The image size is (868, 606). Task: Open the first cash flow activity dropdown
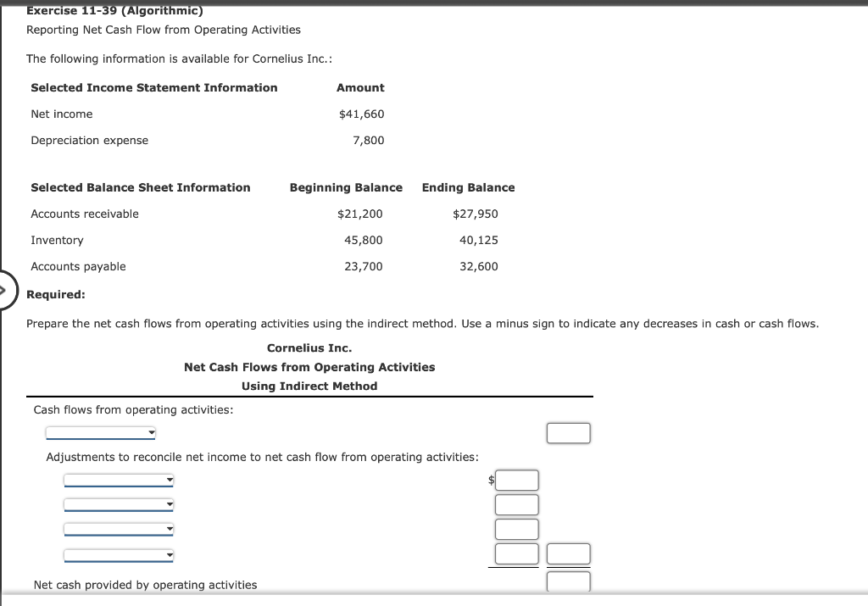click(100, 432)
